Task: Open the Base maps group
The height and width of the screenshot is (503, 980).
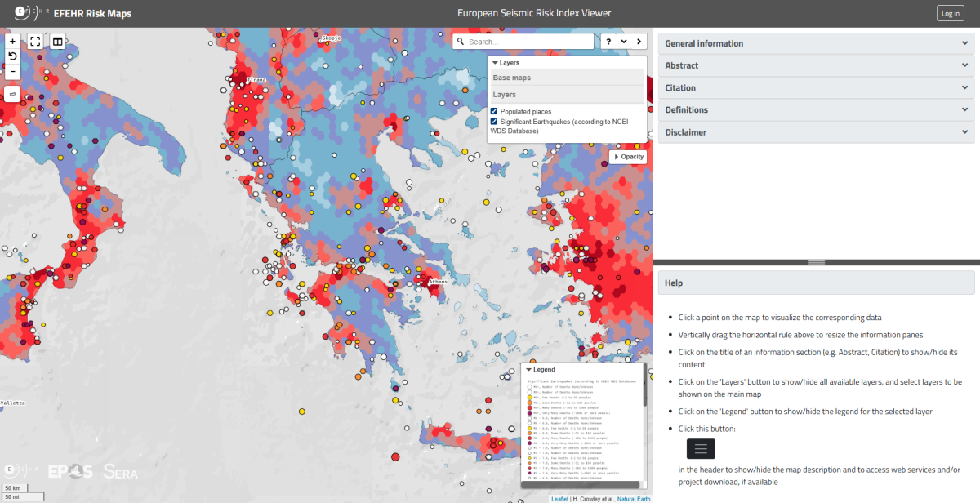Action: (x=512, y=78)
